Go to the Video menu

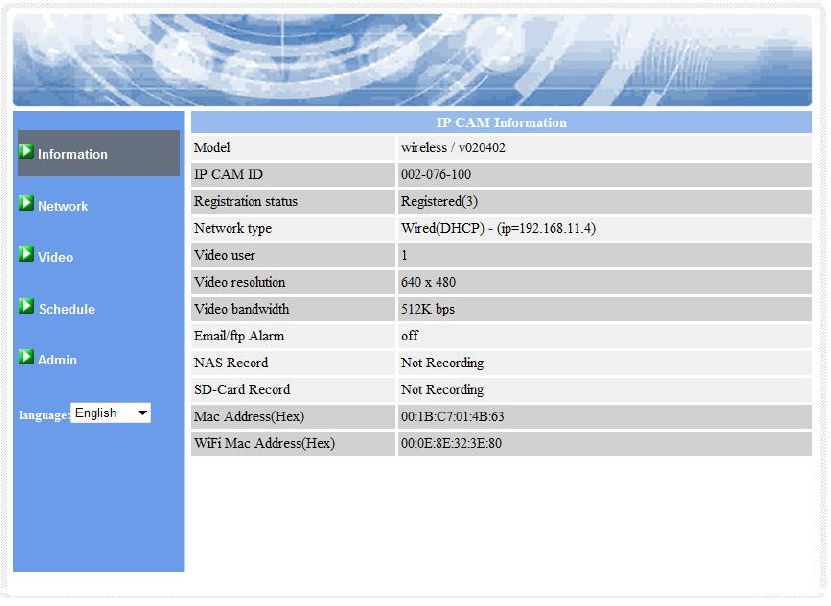tap(56, 258)
